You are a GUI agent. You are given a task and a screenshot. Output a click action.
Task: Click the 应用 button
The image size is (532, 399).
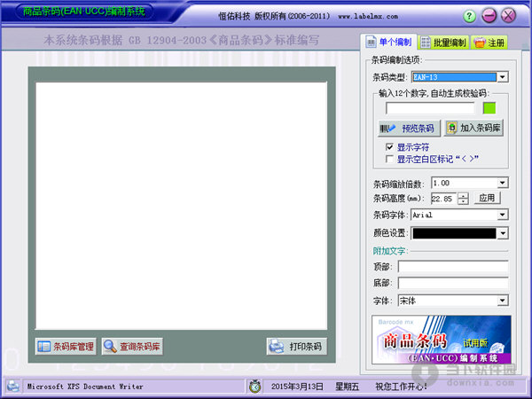tap(487, 198)
